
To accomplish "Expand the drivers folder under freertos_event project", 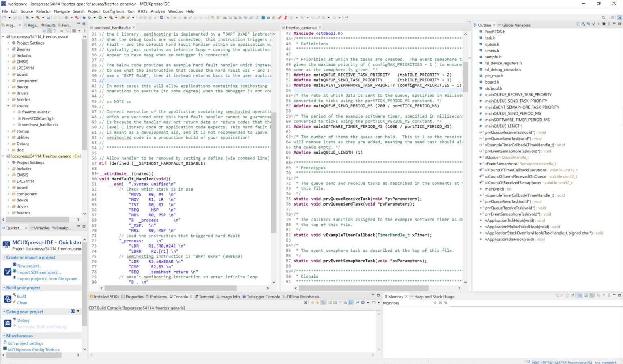I will click(x=8, y=93).
